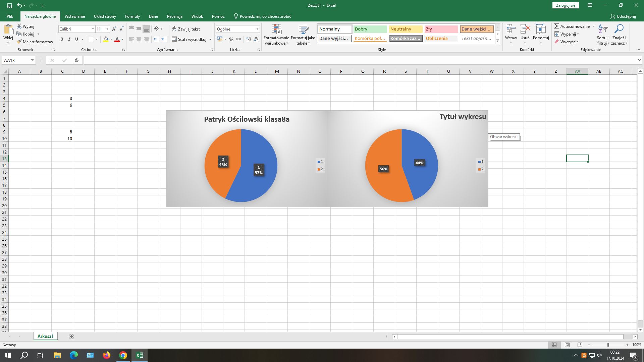Viewport: 644px width, 362px height.
Task: Click the Find and Select magnifier icon
Action: (x=619, y=29)
